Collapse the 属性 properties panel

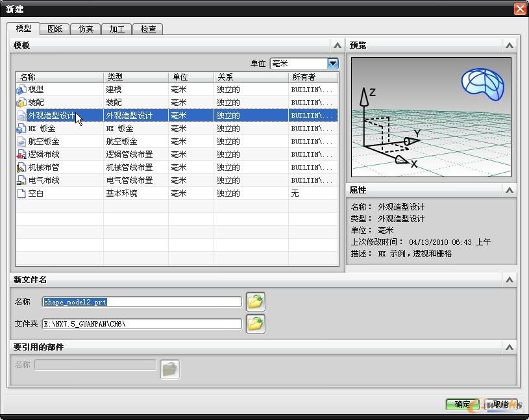(510, 190)
